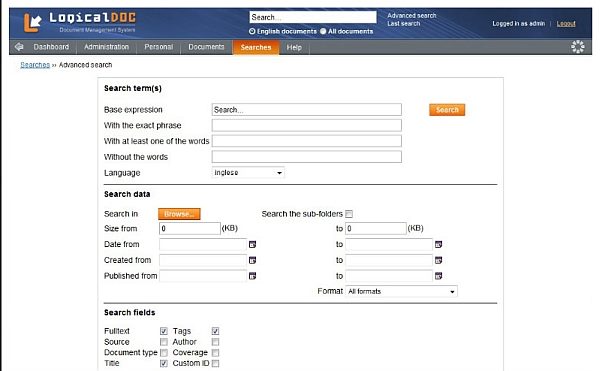The height and width of the screenshot is (371, 600).
Task: Open the Help menu
Action: coord(294,47)
